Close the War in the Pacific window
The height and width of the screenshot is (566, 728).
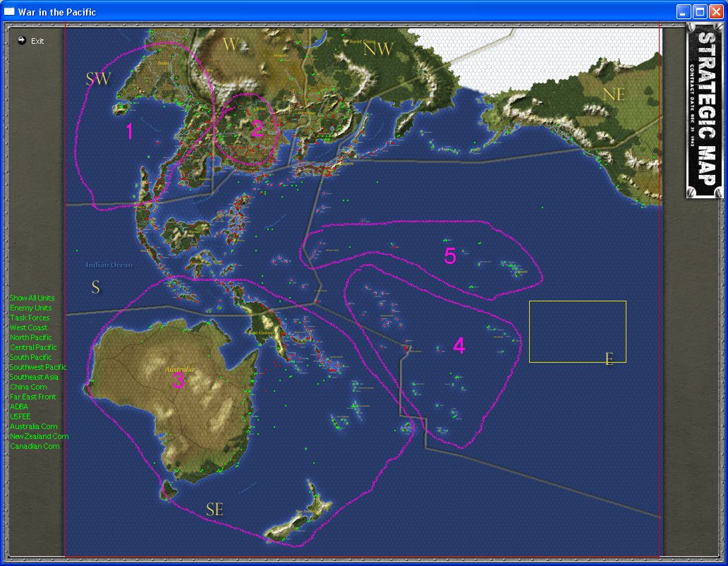click(x=717, y=11)
